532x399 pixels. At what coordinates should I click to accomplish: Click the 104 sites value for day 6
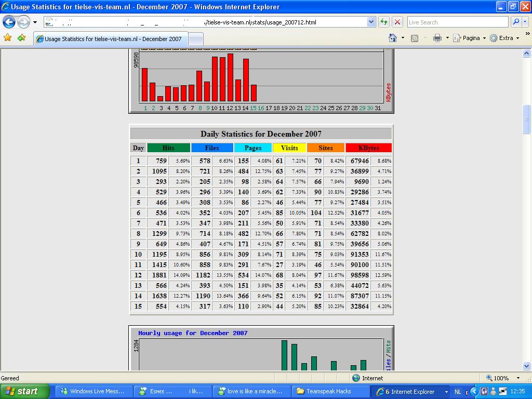tap(315, 212)
